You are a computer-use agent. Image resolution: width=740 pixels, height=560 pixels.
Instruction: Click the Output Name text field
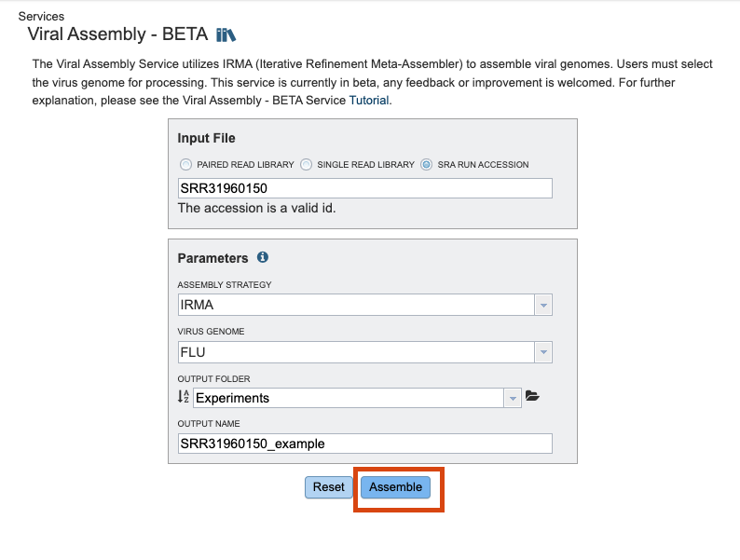(364, 444)
